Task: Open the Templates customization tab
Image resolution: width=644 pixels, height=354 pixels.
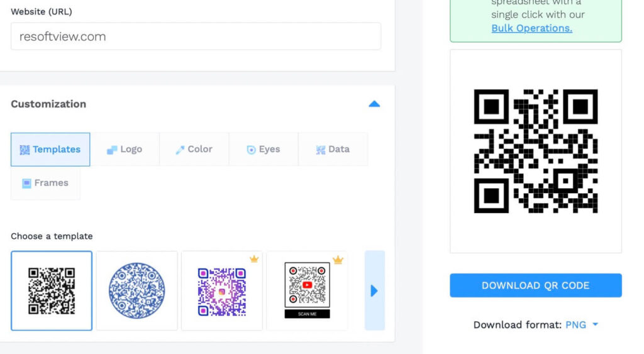Action: point(50,150)
